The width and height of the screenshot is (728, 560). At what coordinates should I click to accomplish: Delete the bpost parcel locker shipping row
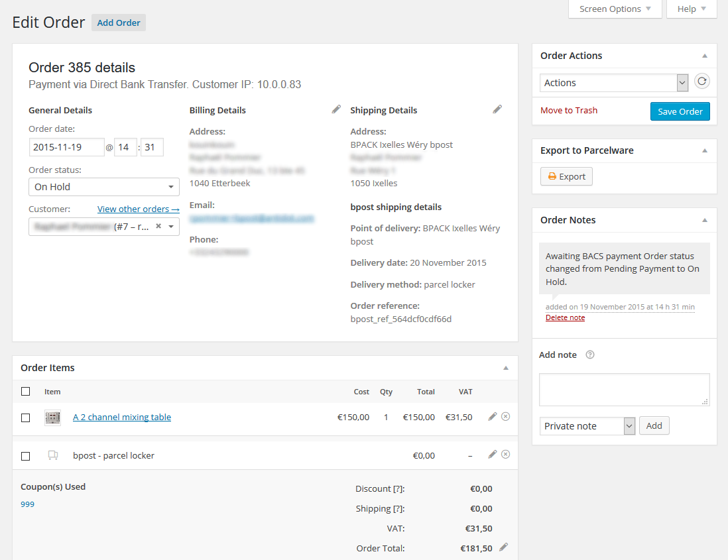tap(505, 455)
